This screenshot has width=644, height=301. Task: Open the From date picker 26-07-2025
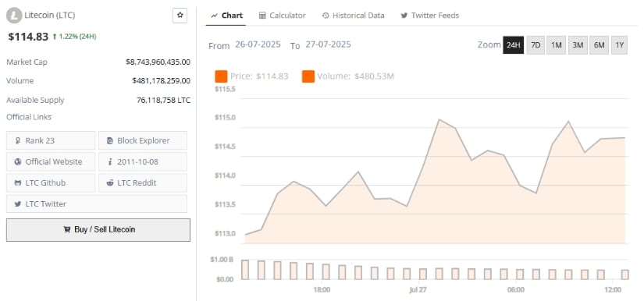(x=258, y=44)
